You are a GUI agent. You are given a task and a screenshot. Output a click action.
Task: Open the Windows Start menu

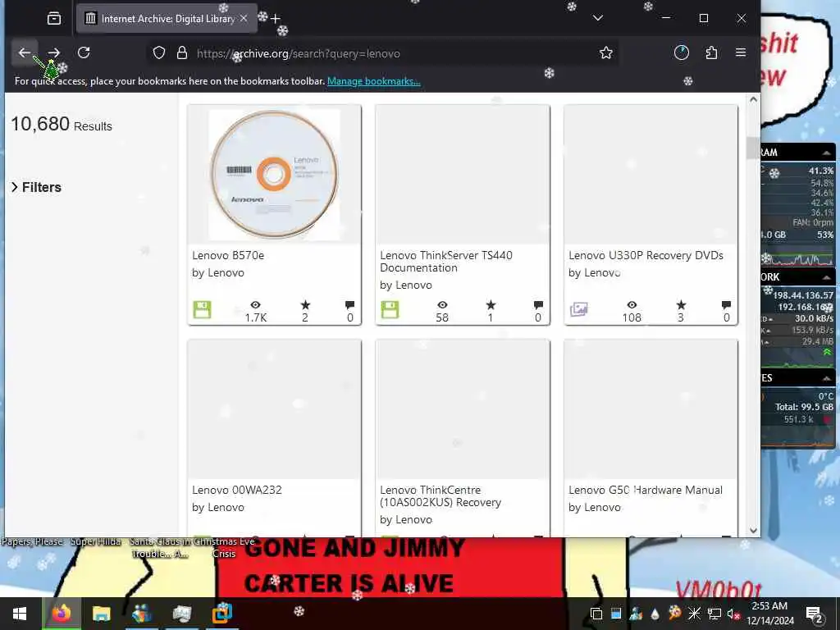[20, 614]
